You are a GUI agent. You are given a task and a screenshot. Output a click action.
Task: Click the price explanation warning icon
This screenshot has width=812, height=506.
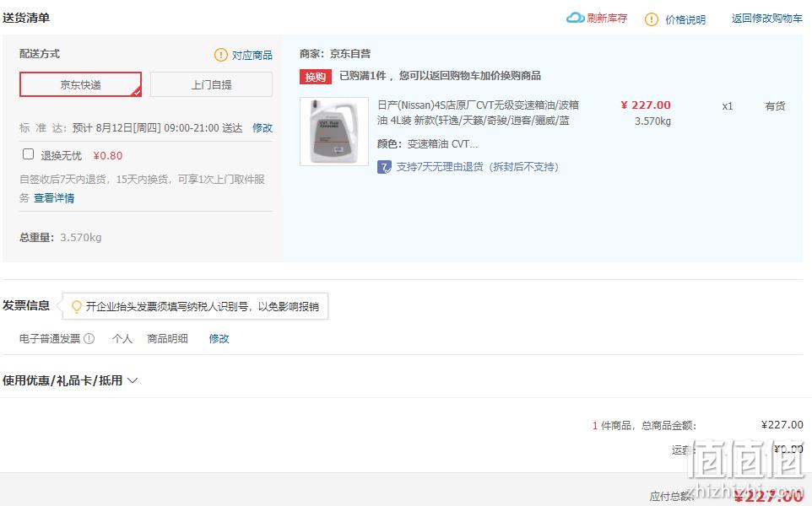point(652,19)
